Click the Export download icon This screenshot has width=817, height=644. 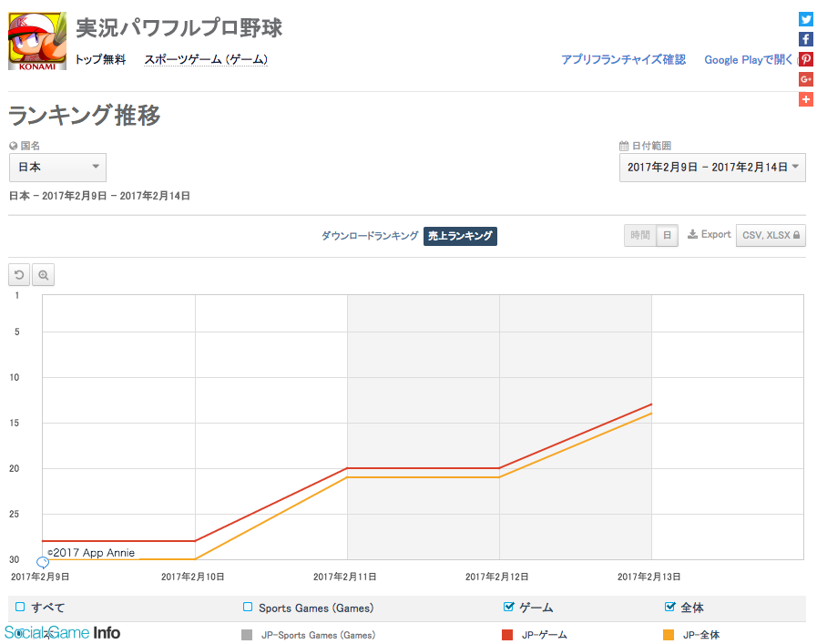coord(692,234)
